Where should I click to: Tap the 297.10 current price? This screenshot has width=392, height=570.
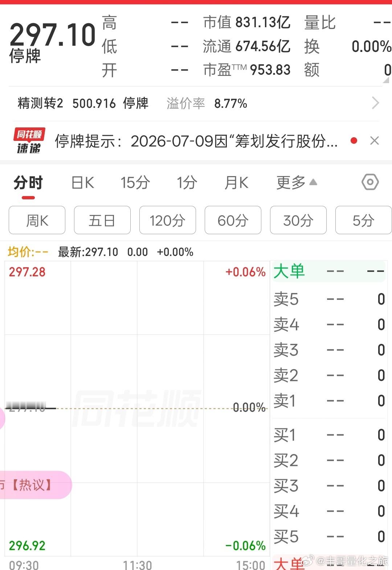point(53,35)
